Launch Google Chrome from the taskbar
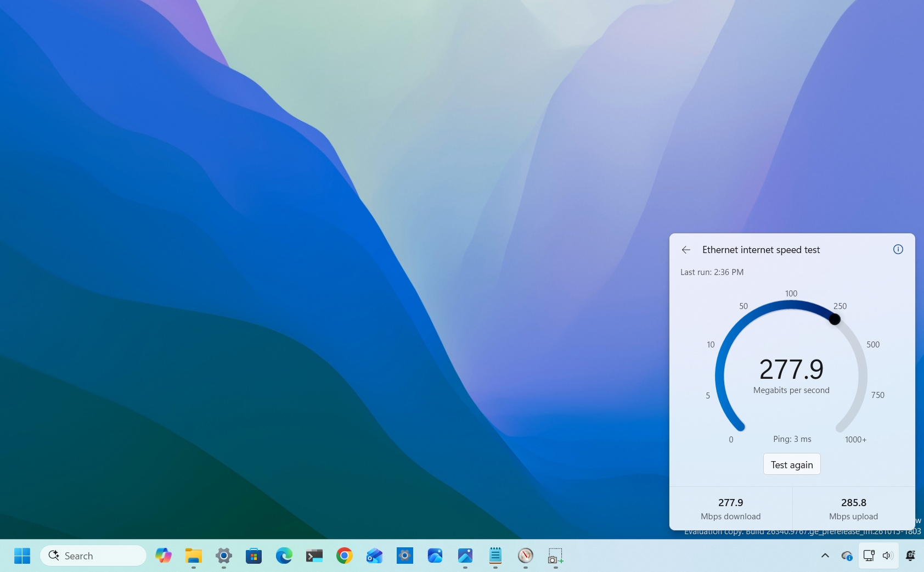Image resolution: width=924 pixels, height=572 pixels. (x=344, y=556)
